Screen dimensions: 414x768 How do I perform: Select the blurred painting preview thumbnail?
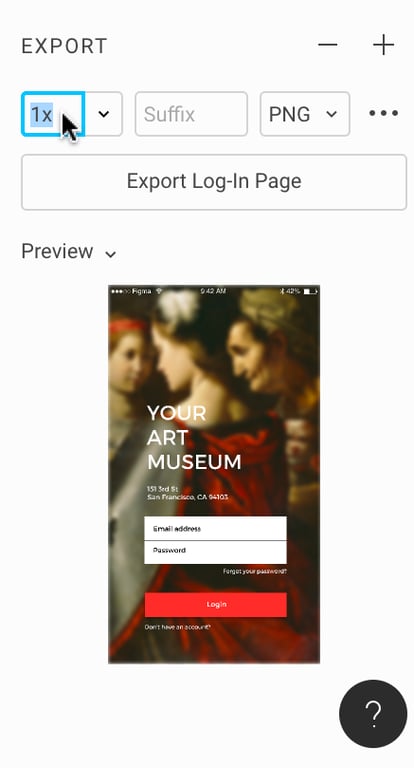tap(214, 474)
